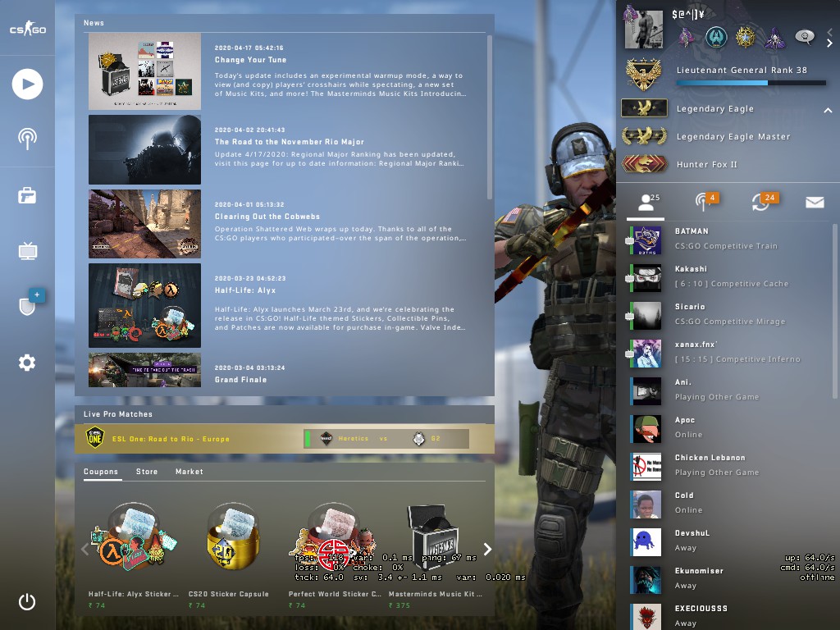This screenshot has width=840, height=630.
Task: Click BATMAN's avatar in friends list
Action: pos(646,240)
